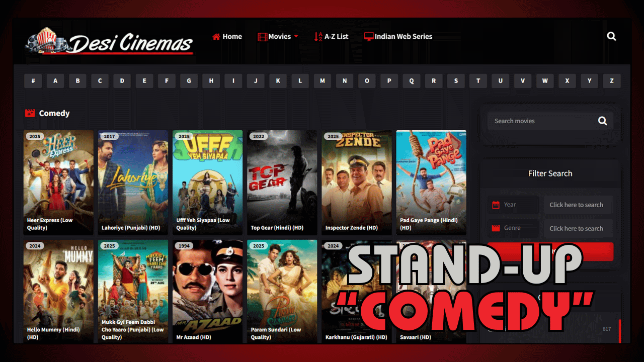Select the letter W filter
Image resolution: width=644 pixels, height=362 pixels.
pyautogui.click(x=544, y=81)
